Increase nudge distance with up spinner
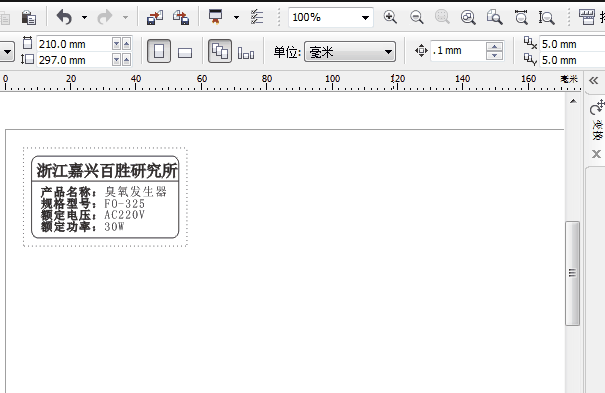Image resolution: width=605 pixels, height=393 pixels. pos(495,46)
